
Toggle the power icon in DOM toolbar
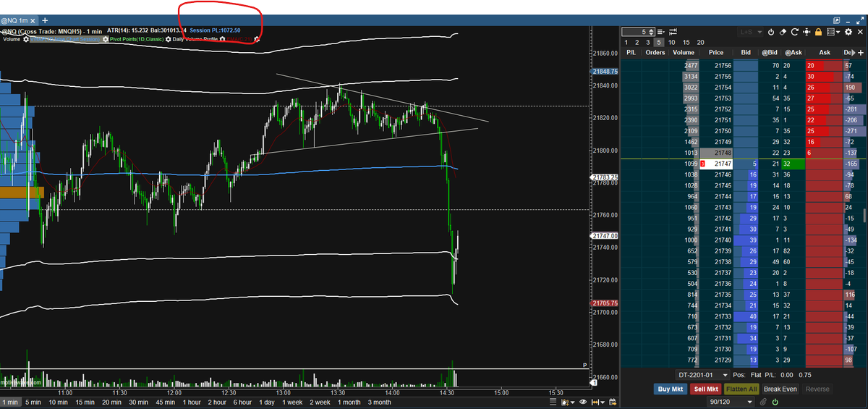[771, 32]
